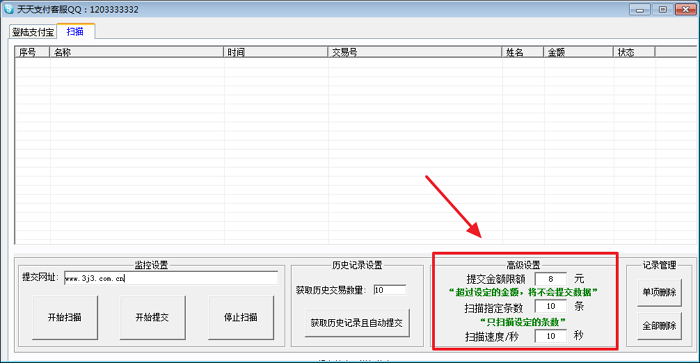Click the 全部删除 button

[x=659, y=325]
